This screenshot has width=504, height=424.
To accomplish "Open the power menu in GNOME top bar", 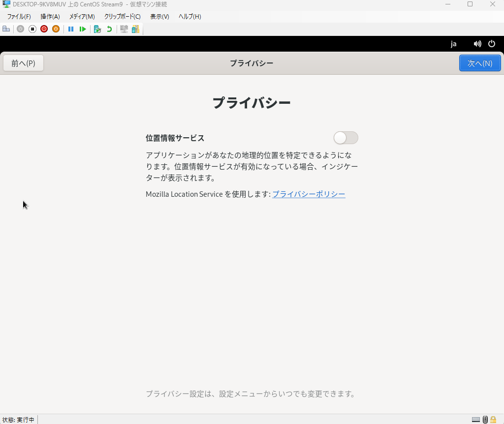I will (492, 44).
